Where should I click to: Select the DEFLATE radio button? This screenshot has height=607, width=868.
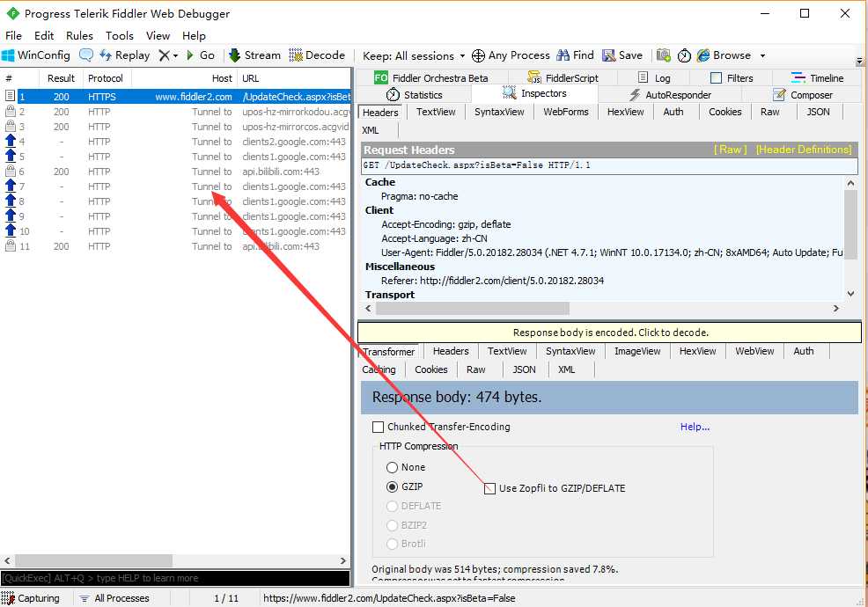[392, 506]
